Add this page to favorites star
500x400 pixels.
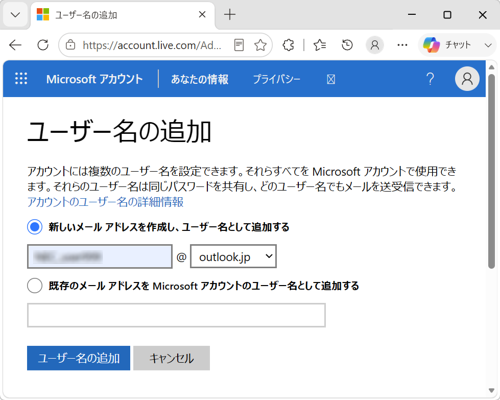260,45
